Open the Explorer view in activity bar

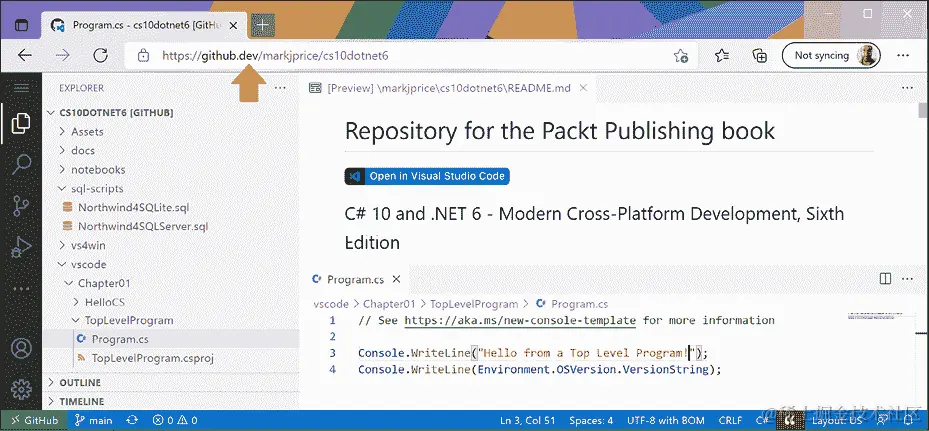[21, 123]
